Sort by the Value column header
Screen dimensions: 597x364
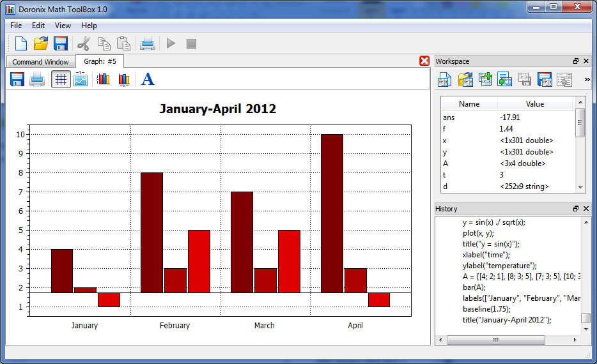pos(535,104)
